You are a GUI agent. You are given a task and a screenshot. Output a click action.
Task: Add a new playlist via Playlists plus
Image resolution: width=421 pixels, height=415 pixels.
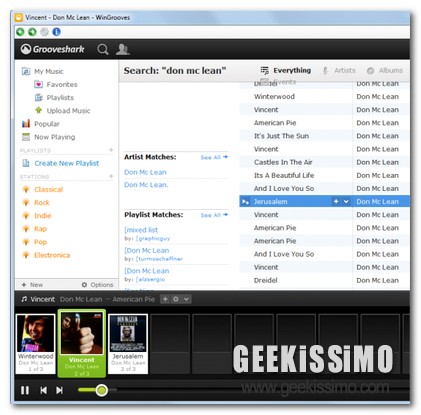coord(111,150)
